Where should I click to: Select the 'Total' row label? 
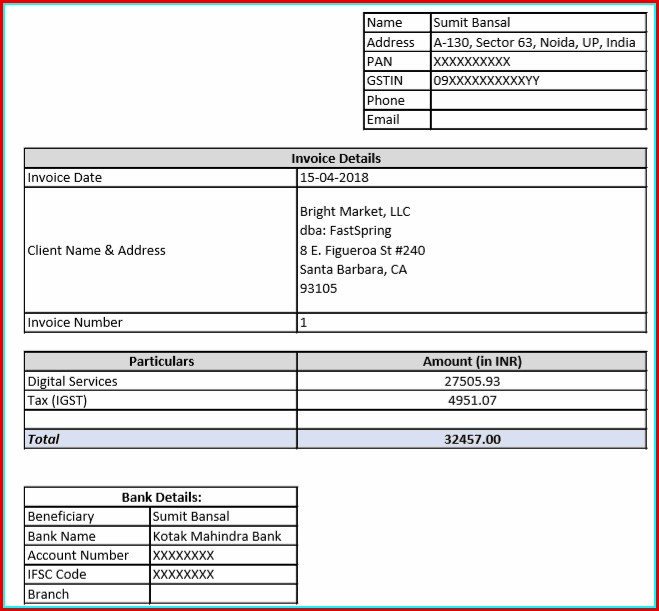point(161,440)
